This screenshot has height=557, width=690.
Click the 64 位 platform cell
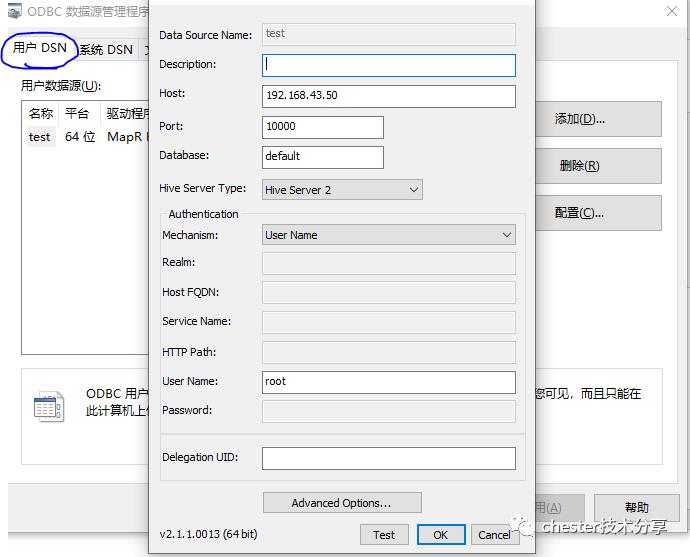point(80,137)
